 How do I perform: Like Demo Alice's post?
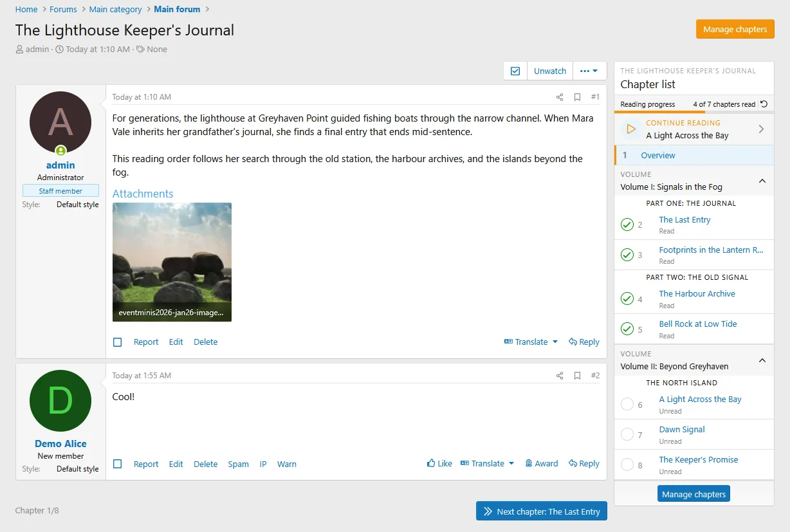pyautogui.click(x=439, y=464)
